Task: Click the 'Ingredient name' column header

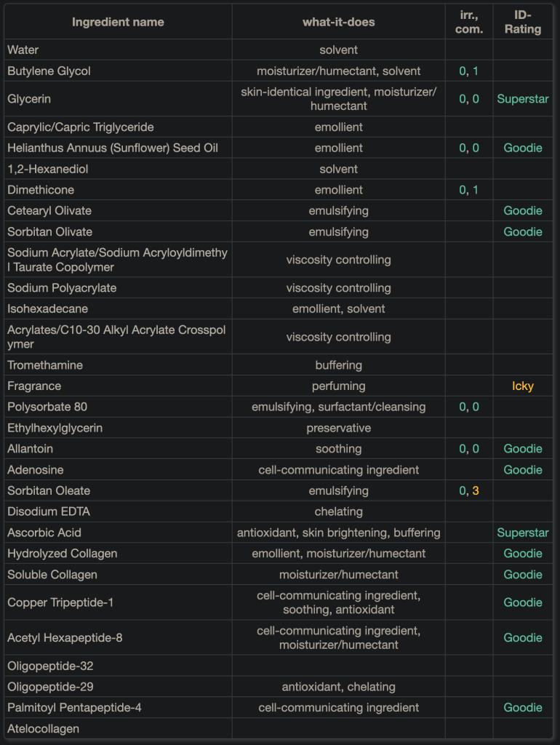Action: pyautogui.click(x=118, y=22)
